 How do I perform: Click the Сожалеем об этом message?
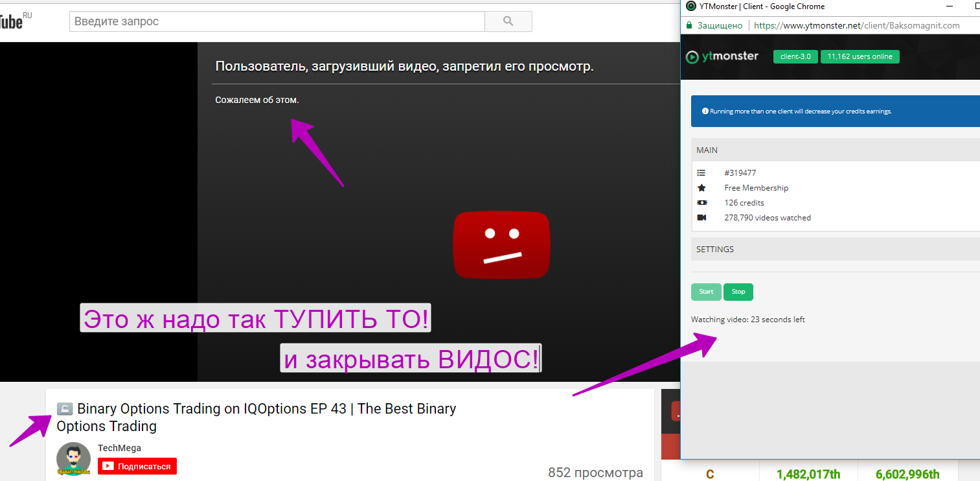pos(257,100)
